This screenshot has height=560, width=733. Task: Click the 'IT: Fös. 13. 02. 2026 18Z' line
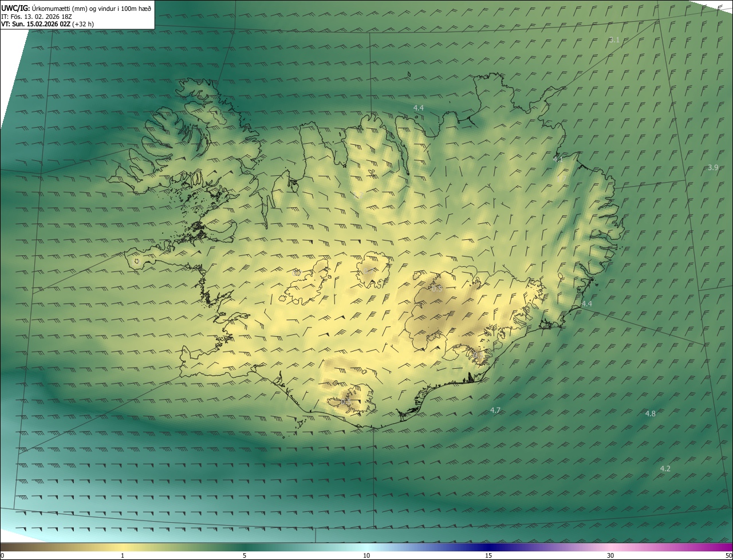(37, 17)
